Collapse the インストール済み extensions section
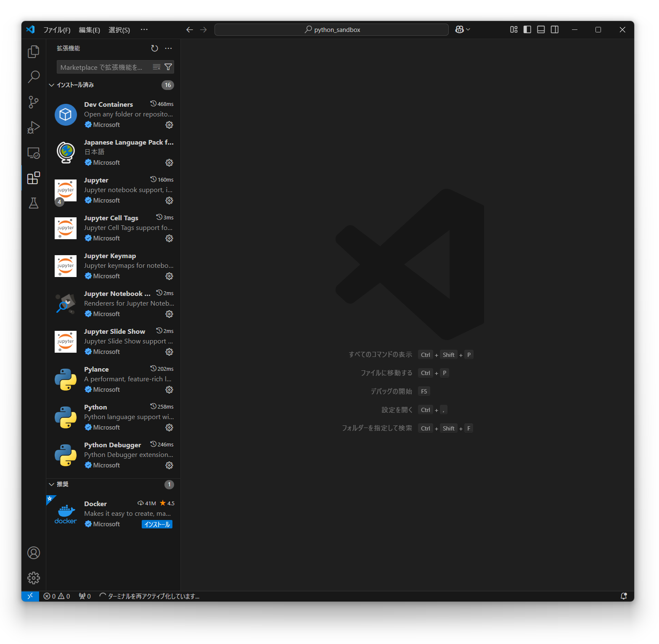 [52, 85]
